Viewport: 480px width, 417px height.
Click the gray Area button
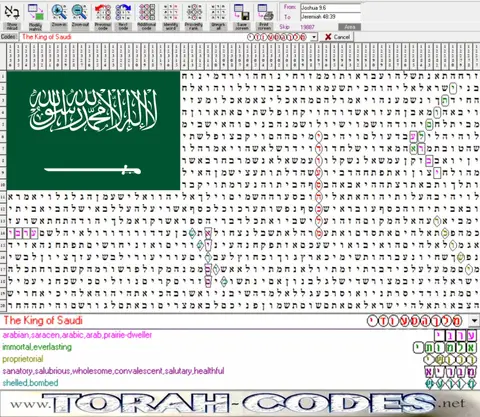[x=349, y=27]
